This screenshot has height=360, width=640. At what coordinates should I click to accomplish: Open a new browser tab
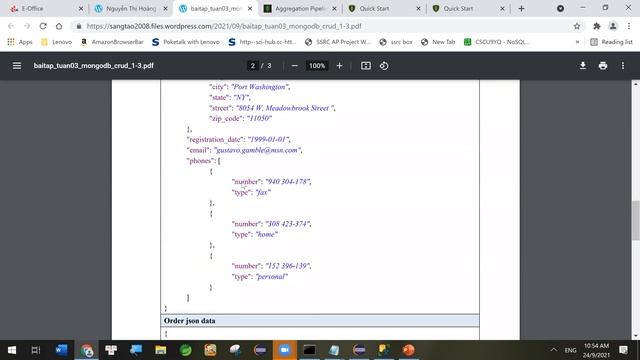coord(521,8)
